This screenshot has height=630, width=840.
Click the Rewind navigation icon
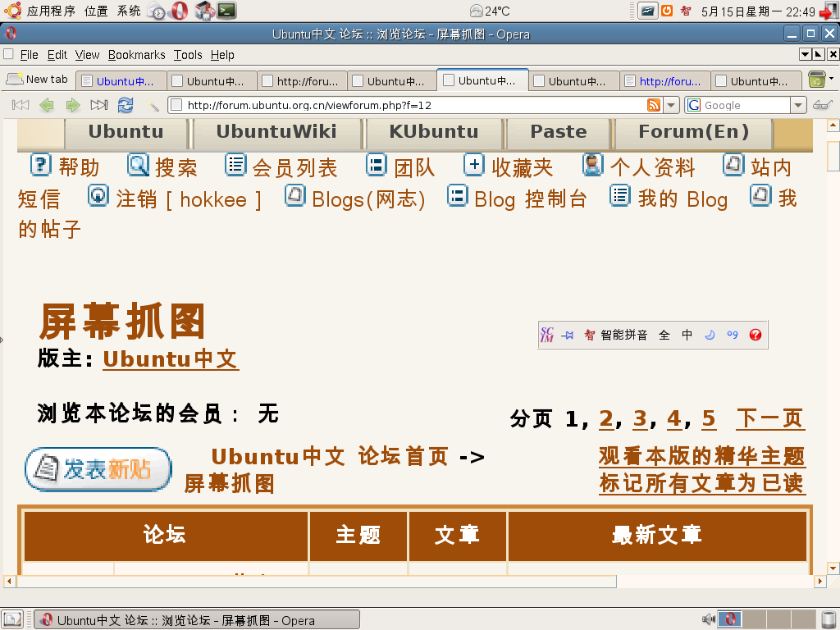pos(21,105)
